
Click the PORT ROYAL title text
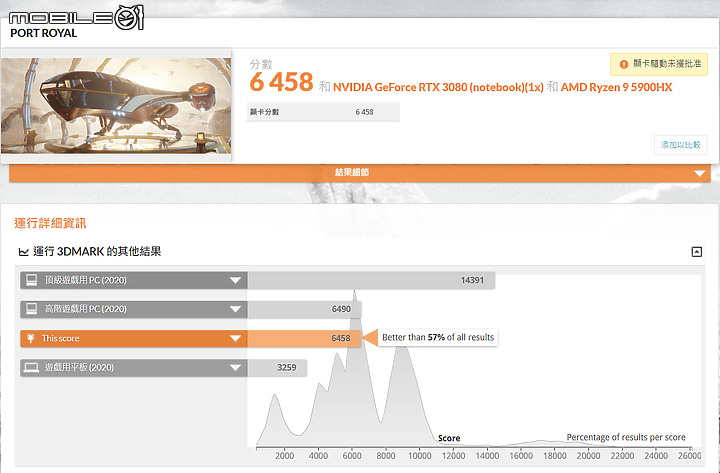click(44, 33)
